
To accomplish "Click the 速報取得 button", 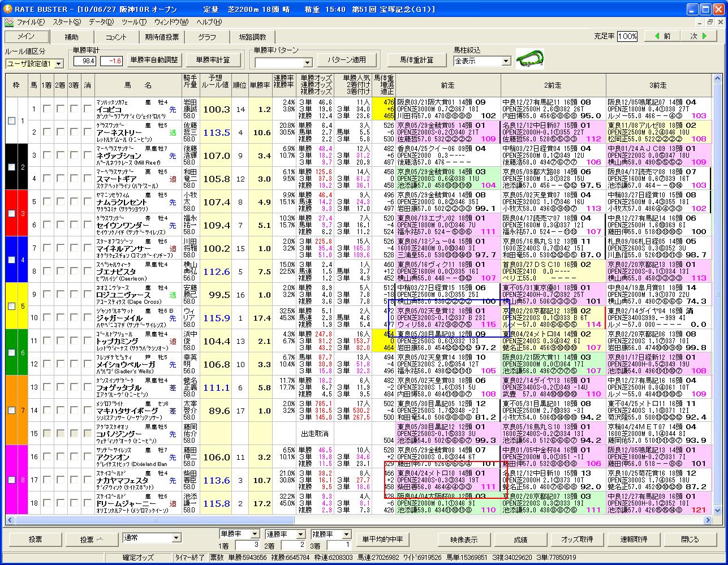I will pyautogui.click(x=634, y=539).
